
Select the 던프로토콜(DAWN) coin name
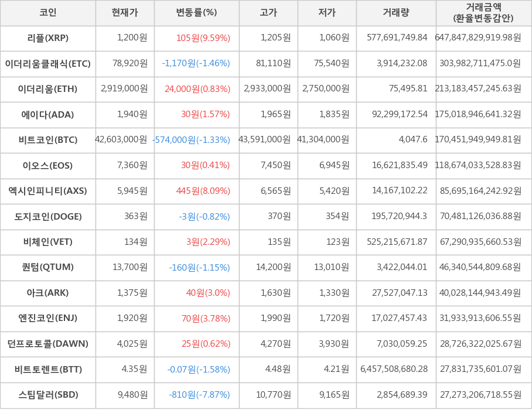click(x=47, y=344)
